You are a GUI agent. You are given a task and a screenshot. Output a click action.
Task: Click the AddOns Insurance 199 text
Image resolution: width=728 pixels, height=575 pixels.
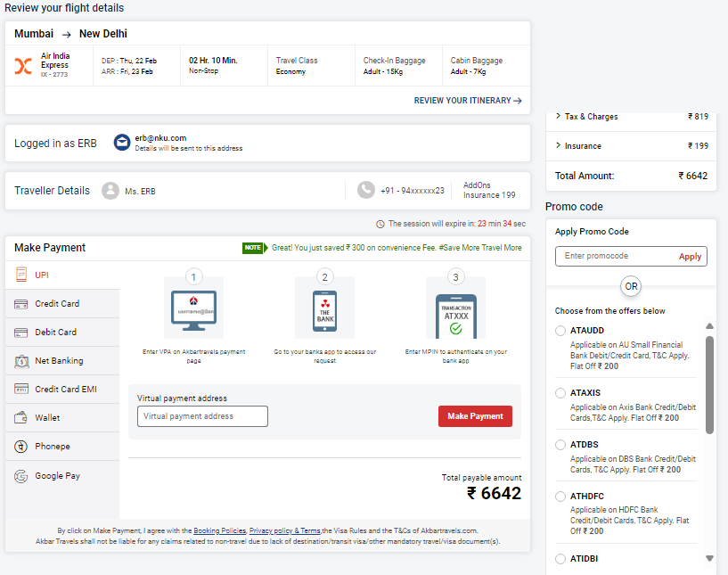point(489,191)
